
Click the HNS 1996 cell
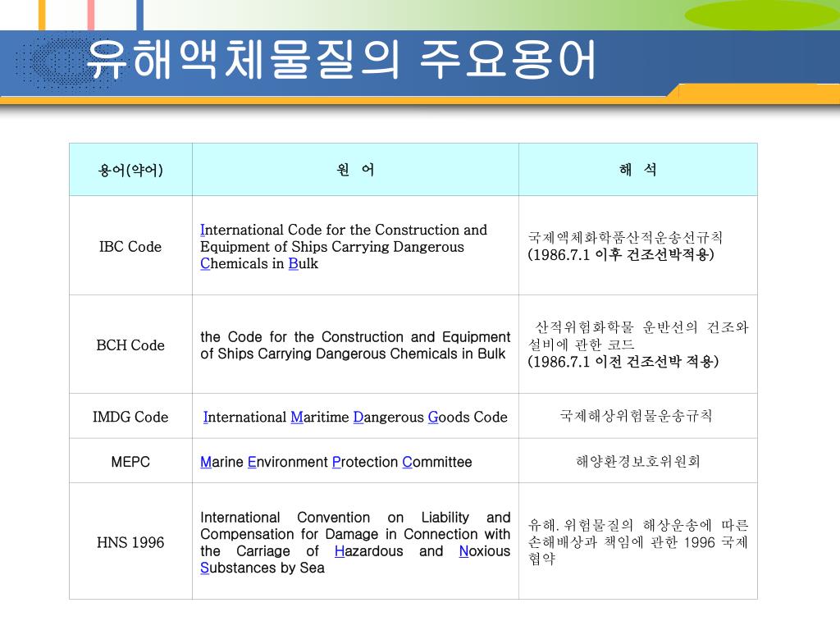pos(130,542)
